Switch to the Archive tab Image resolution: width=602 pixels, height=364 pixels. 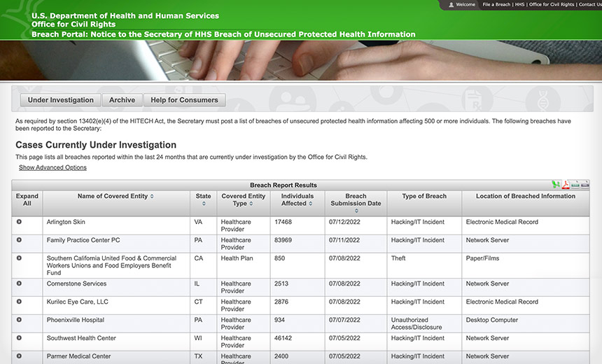[122, 100]
